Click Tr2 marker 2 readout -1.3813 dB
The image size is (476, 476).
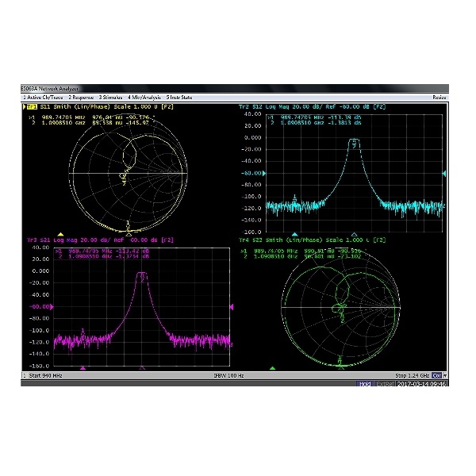[x=344, y=123]
